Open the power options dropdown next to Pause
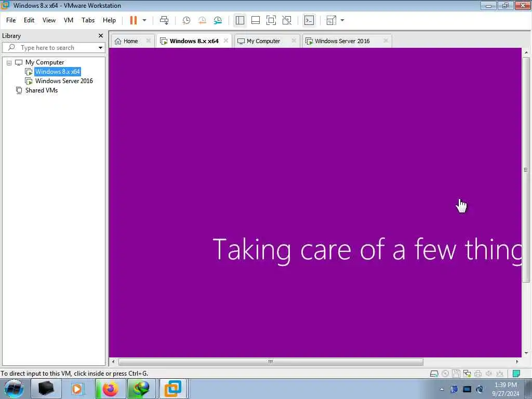532x399 pixels. (144, 20)
